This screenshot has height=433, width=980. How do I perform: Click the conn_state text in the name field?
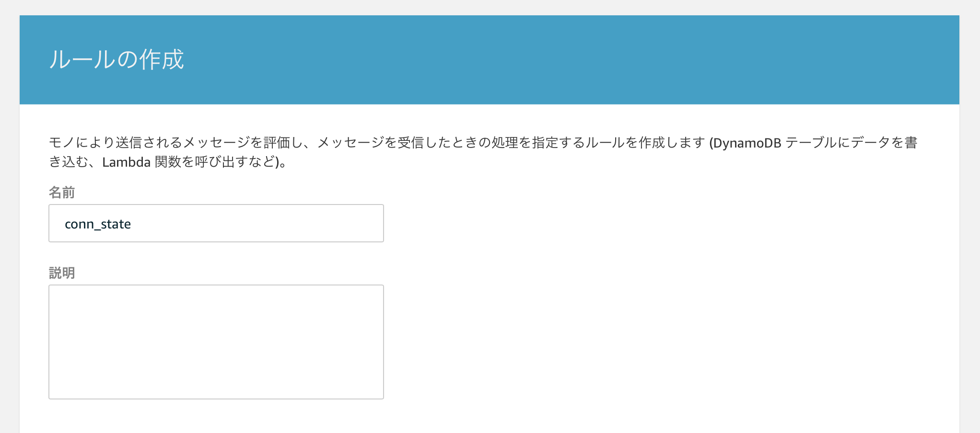tap(98, 224)
